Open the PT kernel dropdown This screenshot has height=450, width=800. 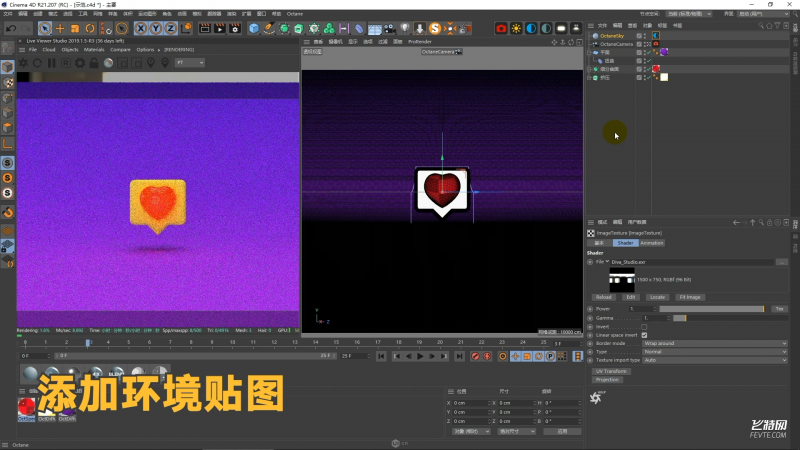(190, 63)
